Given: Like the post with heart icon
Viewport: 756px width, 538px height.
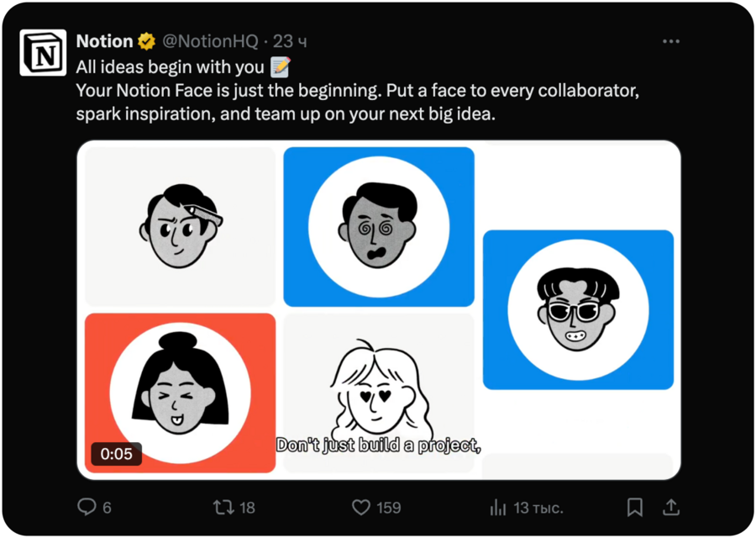Looking at the screenshot, I should 361,507.
